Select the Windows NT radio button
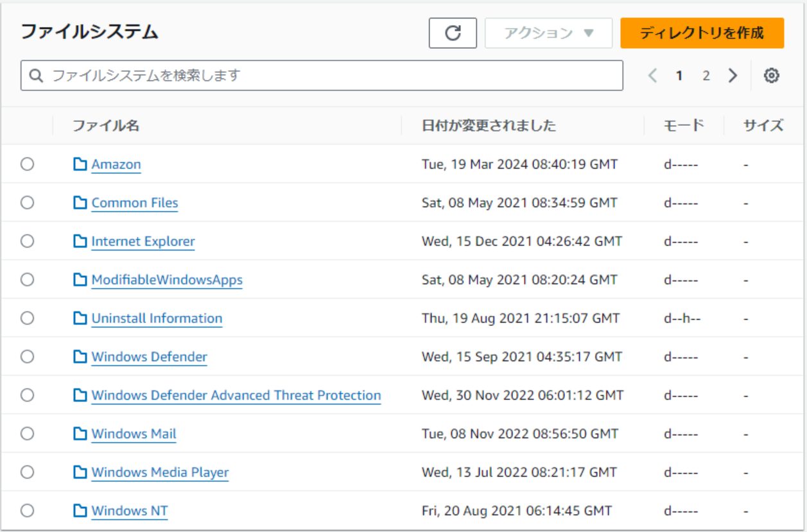807x532 pixels. [27, 511]
